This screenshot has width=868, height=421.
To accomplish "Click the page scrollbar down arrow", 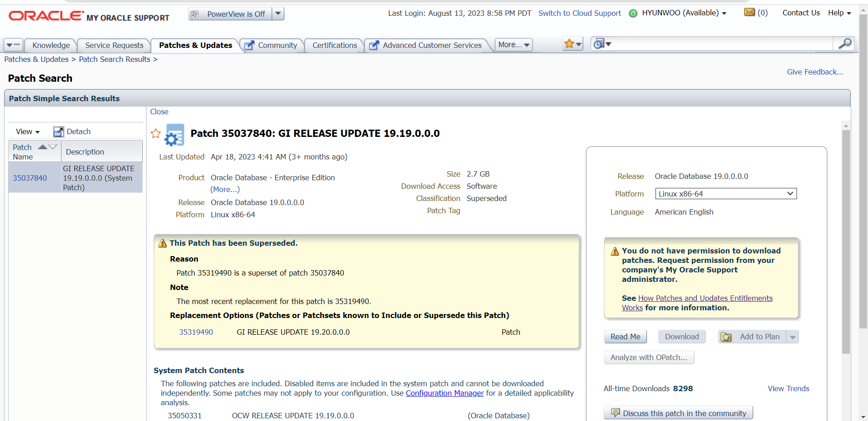I will click(863, 417).
